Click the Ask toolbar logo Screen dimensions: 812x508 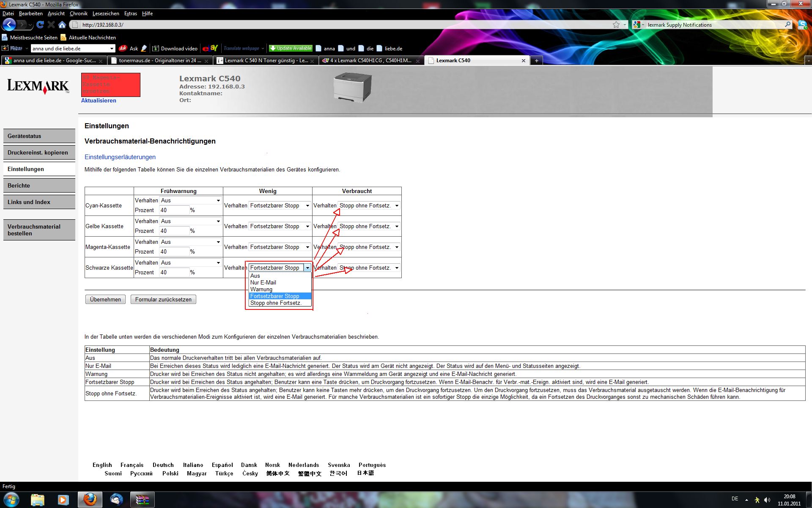[x=123, y=48]
